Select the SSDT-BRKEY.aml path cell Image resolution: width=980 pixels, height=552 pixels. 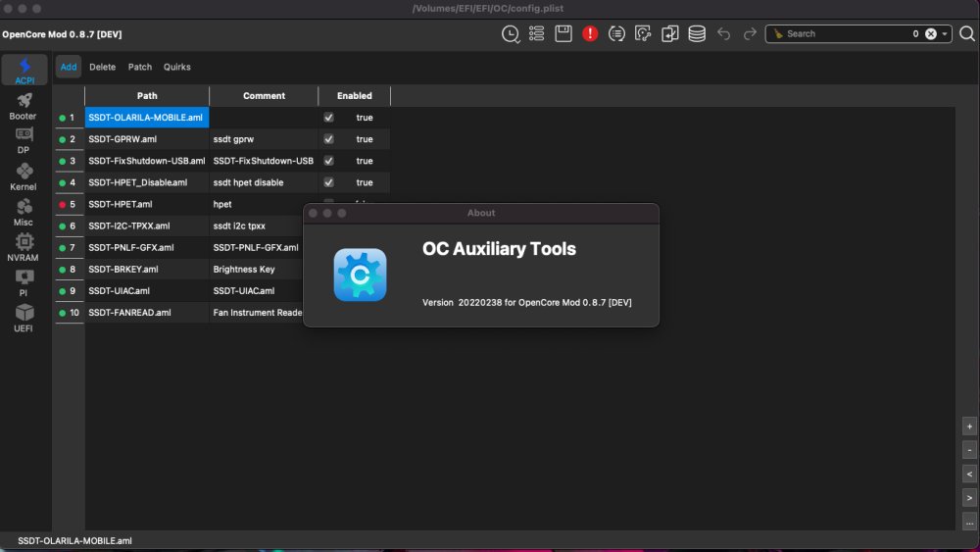click(x=147, y=270)
